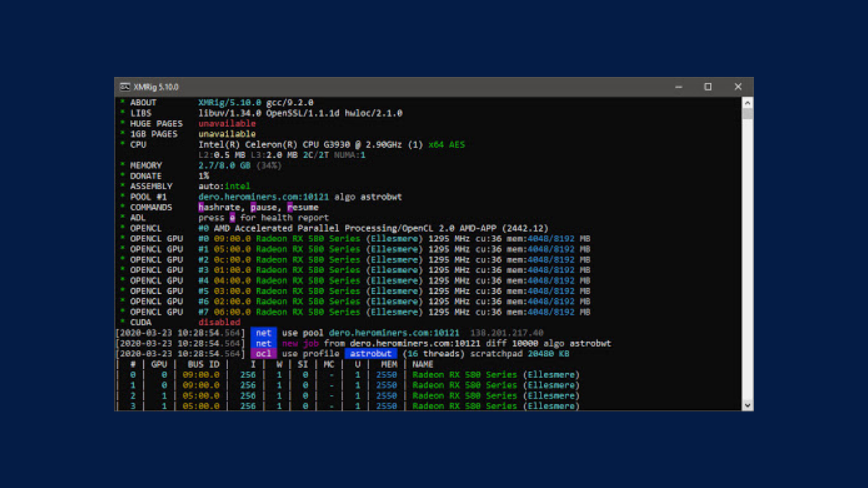The height and width of the screenshot is (488, 868).
Task: Click the BUS ID table column header
Action: pyautogui.click(x=203, y=364)
